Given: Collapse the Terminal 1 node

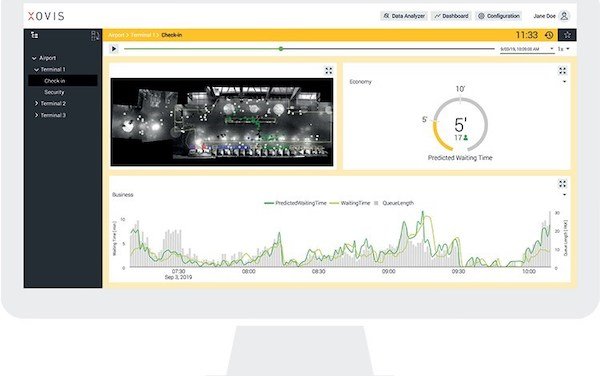Looking at the screenshot, I should [36, 70].
